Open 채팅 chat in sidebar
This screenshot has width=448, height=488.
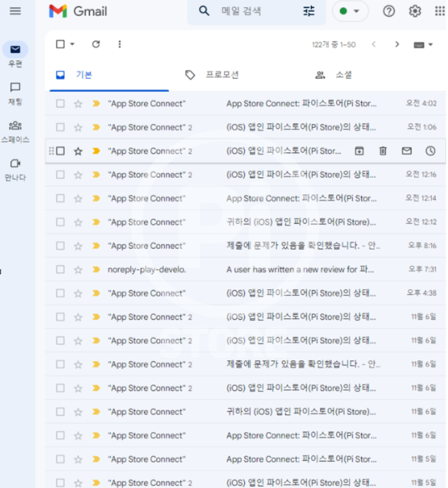point(15,94)
